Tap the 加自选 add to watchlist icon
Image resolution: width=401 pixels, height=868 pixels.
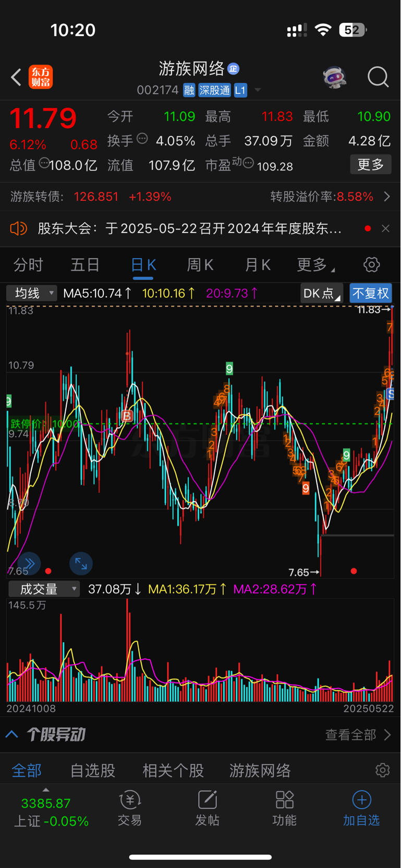pyautogui.click(x=361, y=809)
